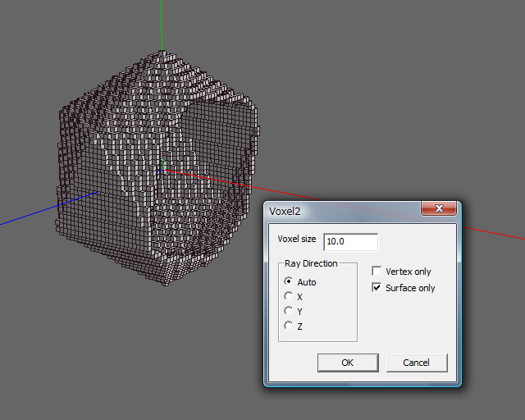
Task: Cancel the Voxel2 dialog
Action: (x=417, y=363)
